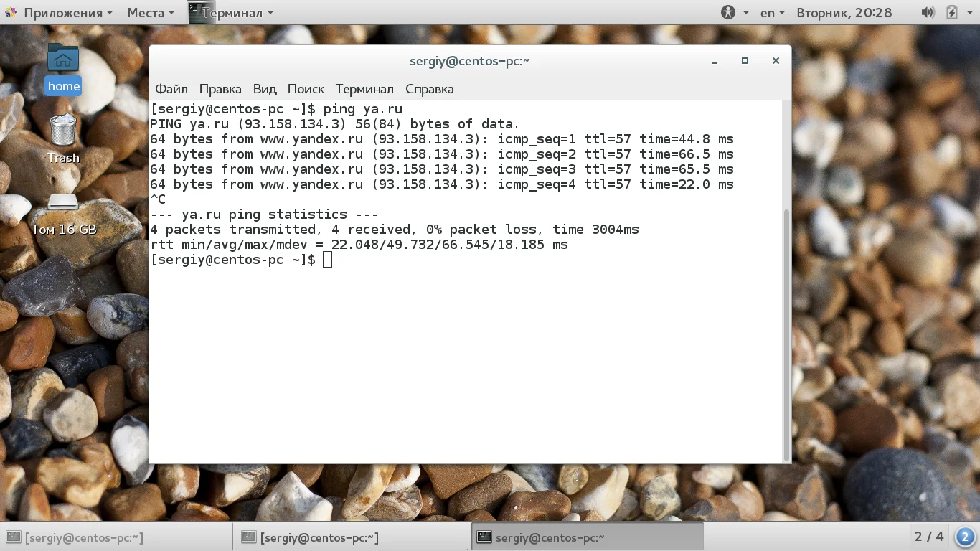Click the Terminal app icon in top bar
The image size is (980, 551).
point(201,13)
